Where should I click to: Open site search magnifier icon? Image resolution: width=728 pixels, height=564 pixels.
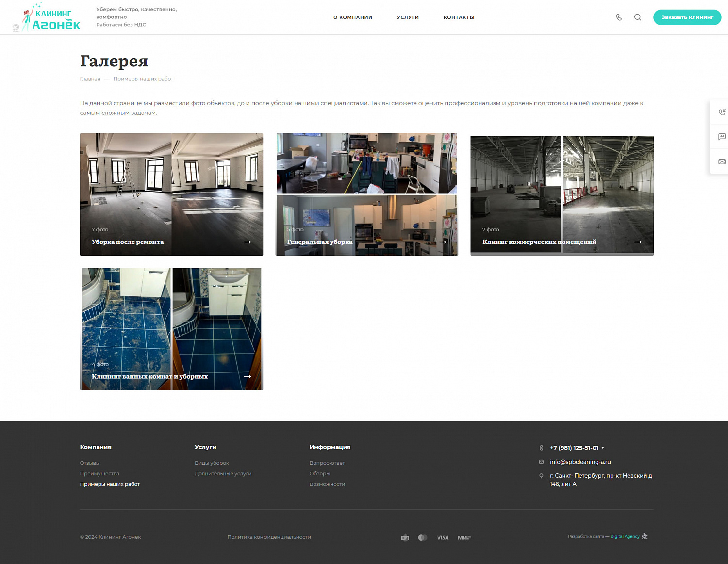pos(638,17)
